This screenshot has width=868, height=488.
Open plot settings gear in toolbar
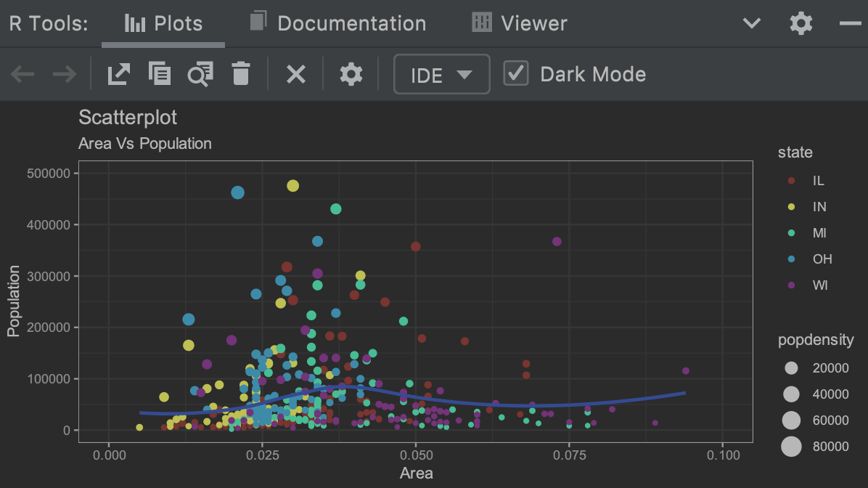click(351, 74)
